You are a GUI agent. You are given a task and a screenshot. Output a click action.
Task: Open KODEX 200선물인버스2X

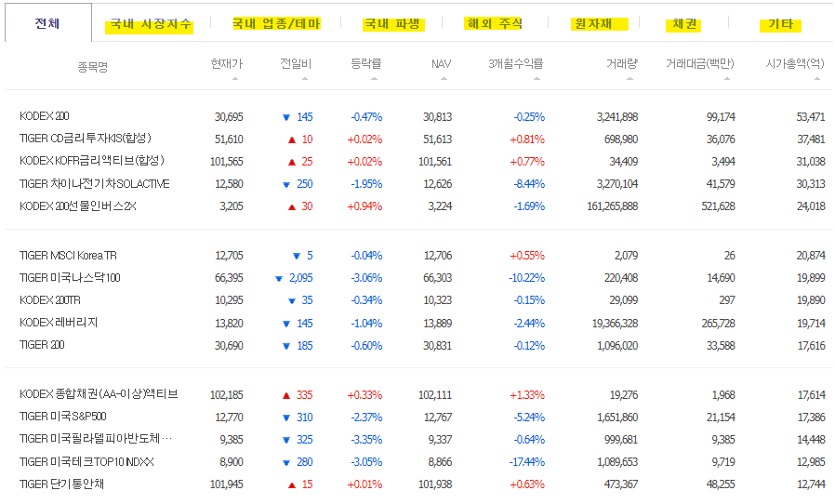pyautogui.click(x=78, y=206)
